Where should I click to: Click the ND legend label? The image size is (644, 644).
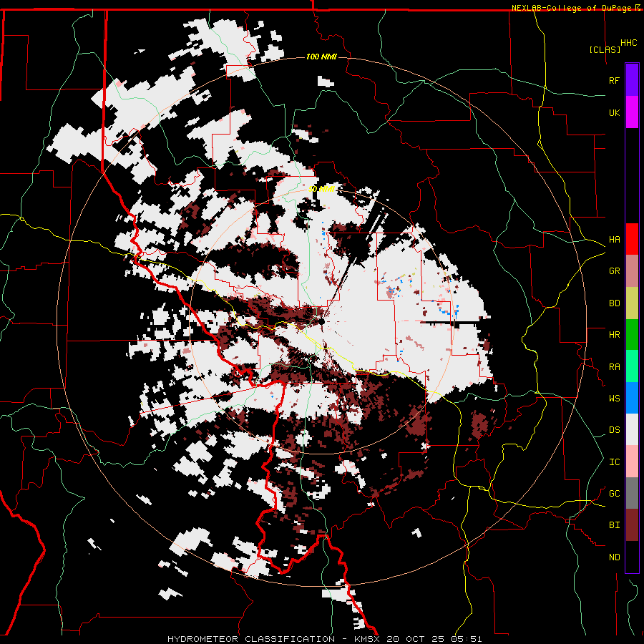point(614,557)
